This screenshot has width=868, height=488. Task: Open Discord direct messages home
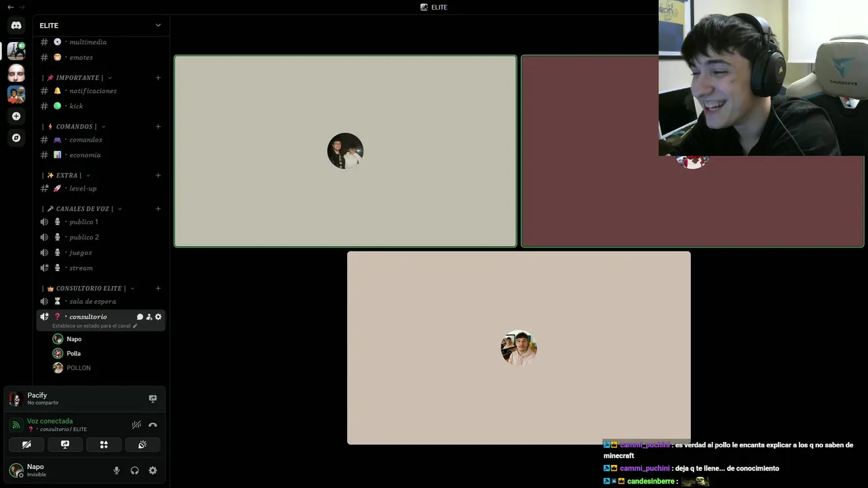(x=16, y=25)
